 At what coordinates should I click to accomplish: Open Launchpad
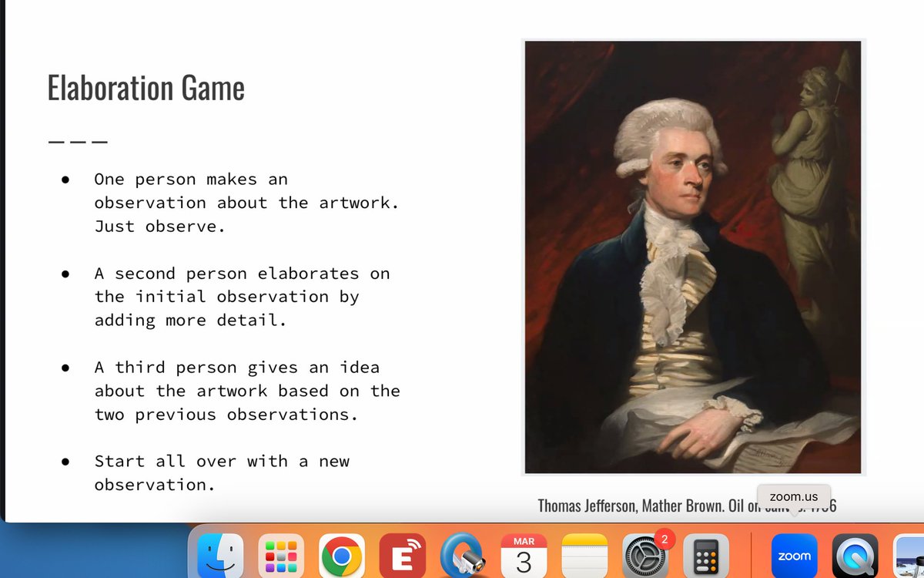click(282, 554)
